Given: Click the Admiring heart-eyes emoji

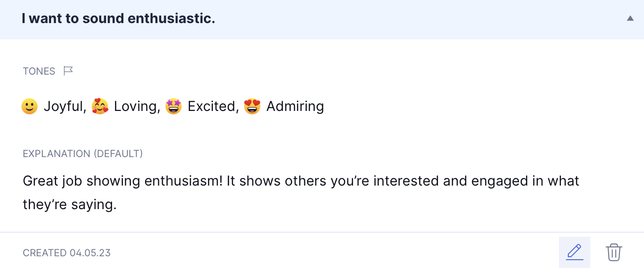Looking at the screenshot, I should pos(252,106).
